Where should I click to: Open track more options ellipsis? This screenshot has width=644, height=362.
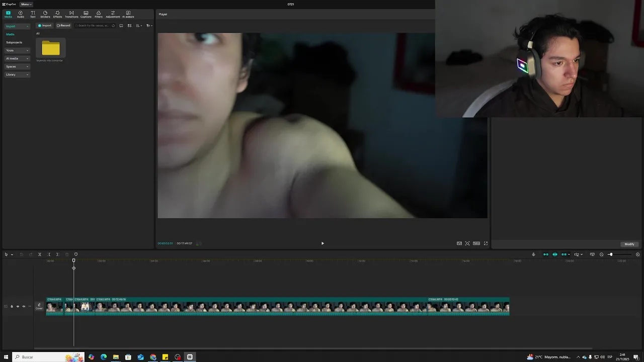30,306
